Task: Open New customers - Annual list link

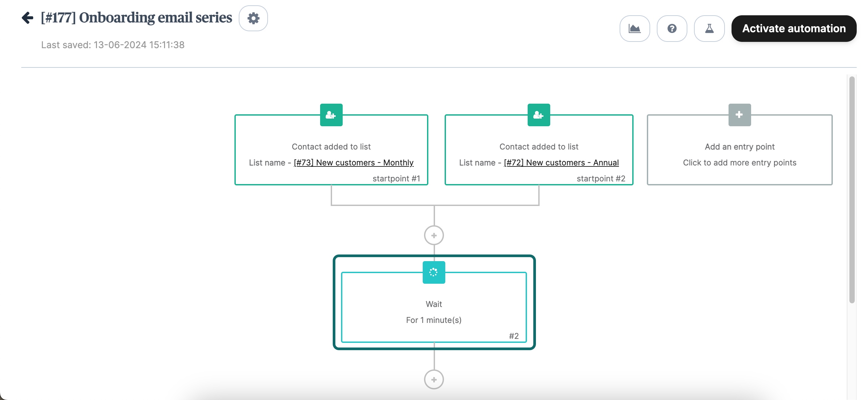Action: 561,162
